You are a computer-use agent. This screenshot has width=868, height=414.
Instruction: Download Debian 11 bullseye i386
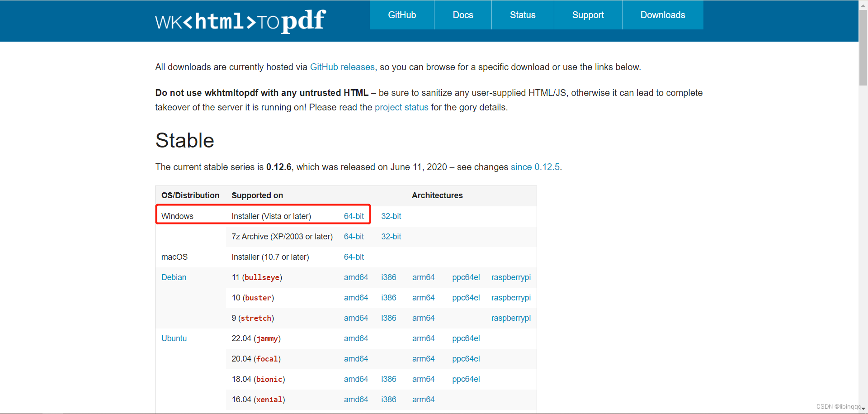click(x=389, y=277)
